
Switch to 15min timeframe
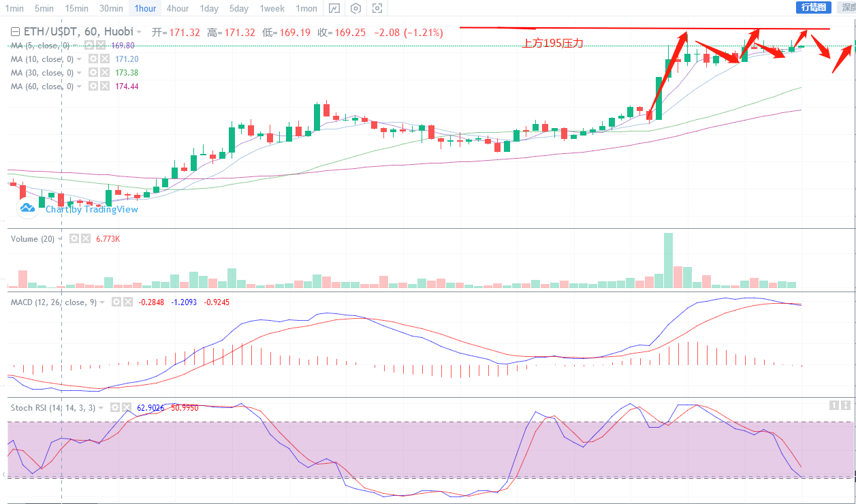76,8
